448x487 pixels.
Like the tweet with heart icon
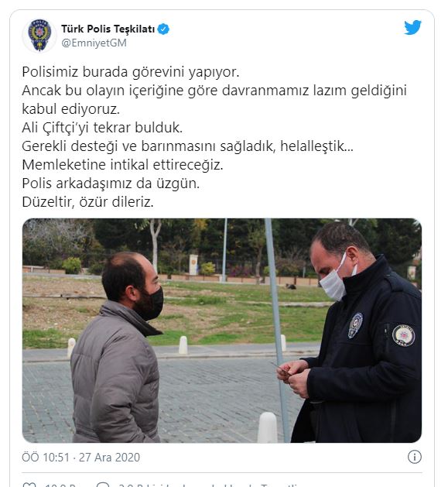[x=30, y=485]
